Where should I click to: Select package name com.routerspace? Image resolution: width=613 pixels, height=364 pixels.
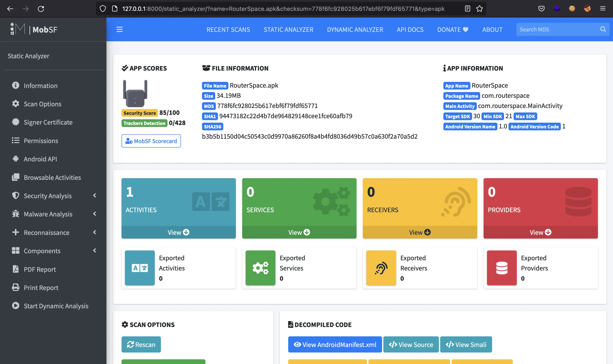[506, 96]
